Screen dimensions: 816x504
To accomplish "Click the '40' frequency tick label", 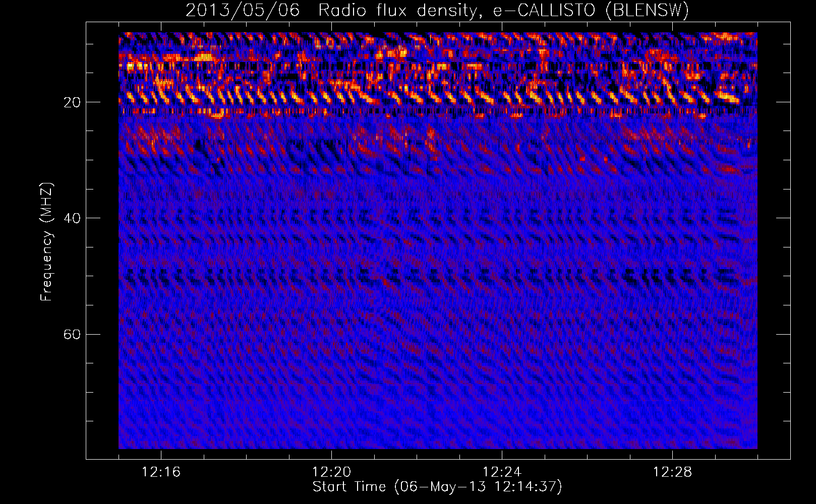I will [x=72, y=218].
